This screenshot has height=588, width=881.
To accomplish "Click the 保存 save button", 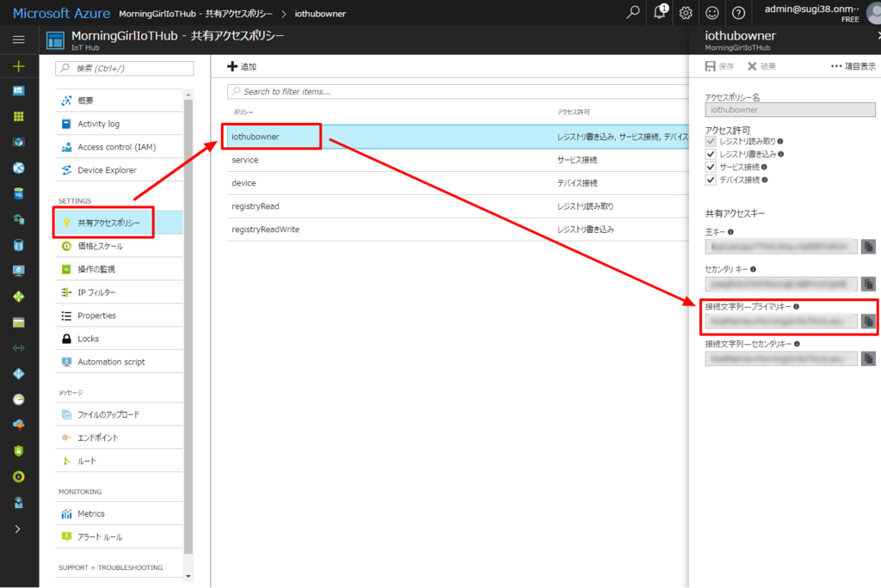I will [720, 66].
